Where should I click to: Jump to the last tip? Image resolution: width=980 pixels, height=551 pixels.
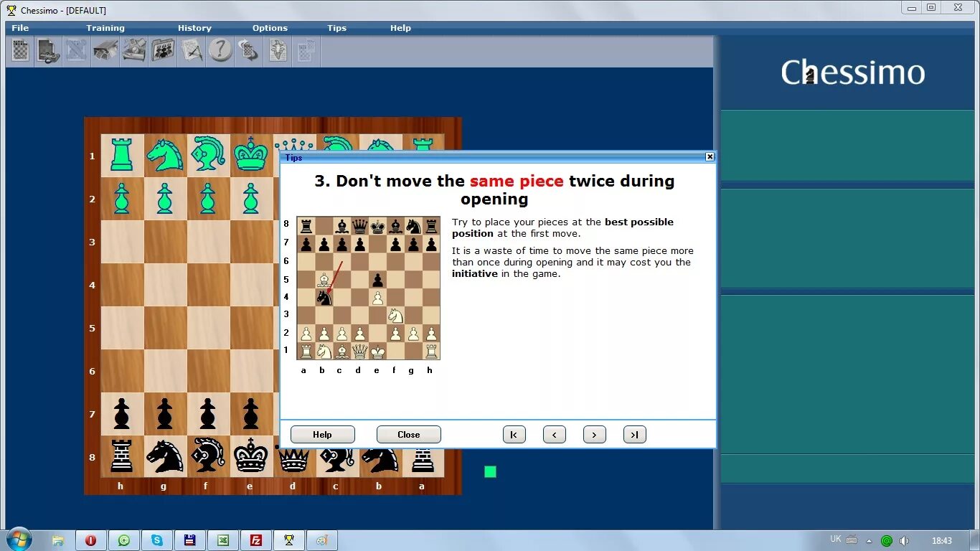(x=634, y=434)
